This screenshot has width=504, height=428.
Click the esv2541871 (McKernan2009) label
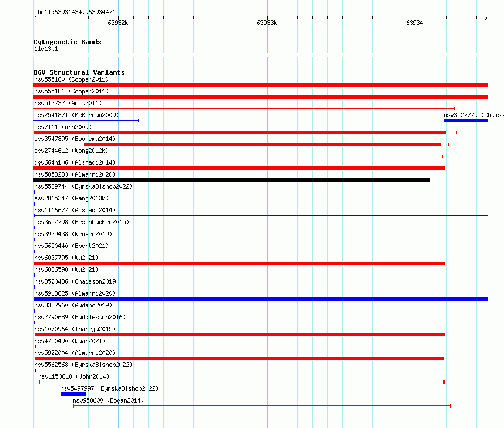pos(76,115)
